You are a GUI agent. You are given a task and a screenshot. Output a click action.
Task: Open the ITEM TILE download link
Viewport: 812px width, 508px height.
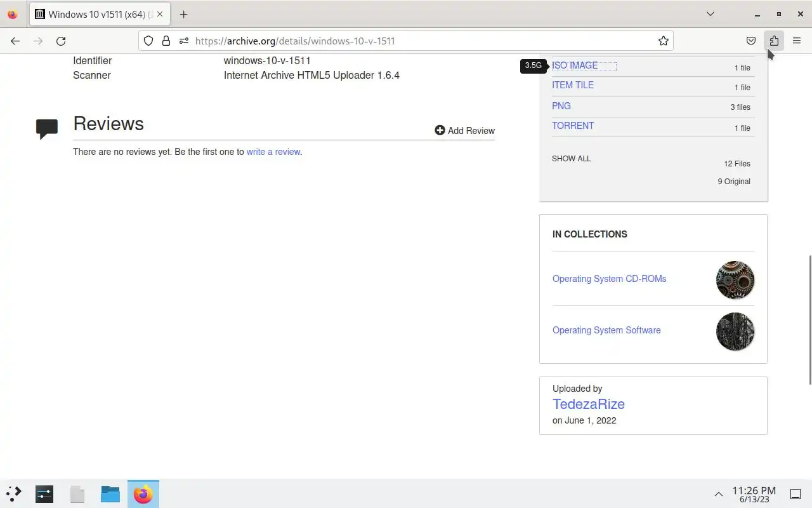pos(573,85)
